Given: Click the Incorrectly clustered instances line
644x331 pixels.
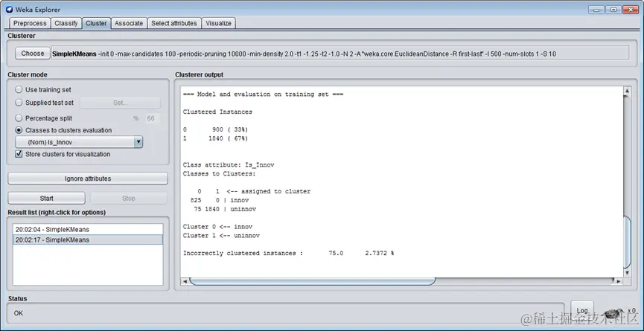Looking at the screenshot, I should tap(288, 253).
